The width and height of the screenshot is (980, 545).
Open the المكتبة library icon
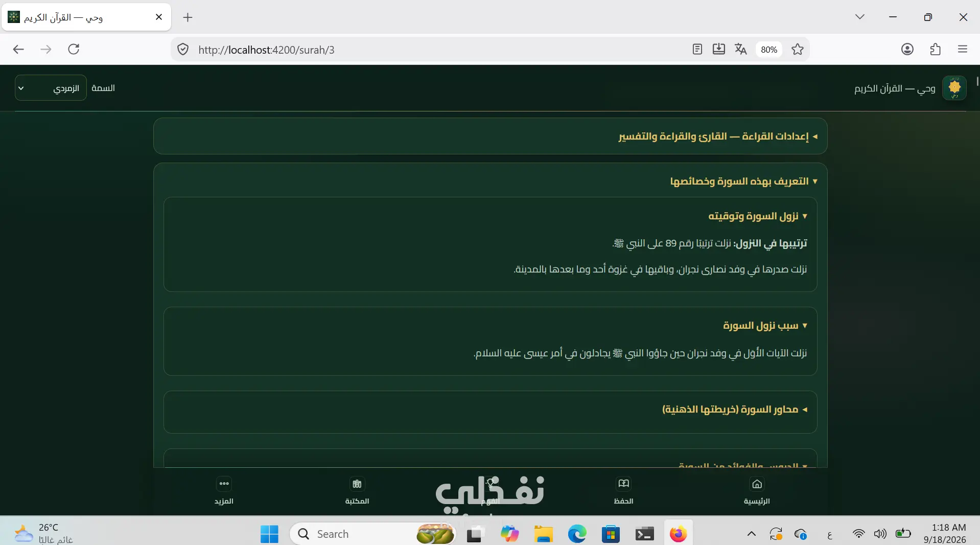click(357, 484)
